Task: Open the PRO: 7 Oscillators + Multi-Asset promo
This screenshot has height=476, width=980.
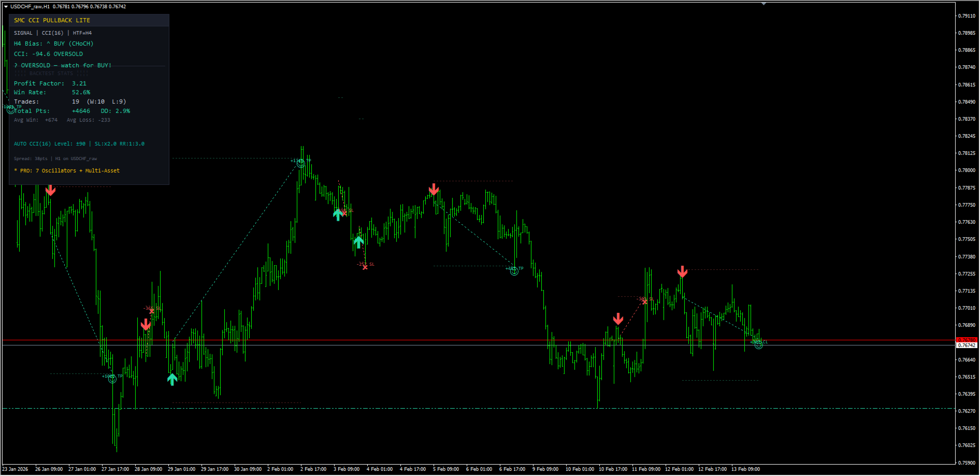Action: [67, 171]
